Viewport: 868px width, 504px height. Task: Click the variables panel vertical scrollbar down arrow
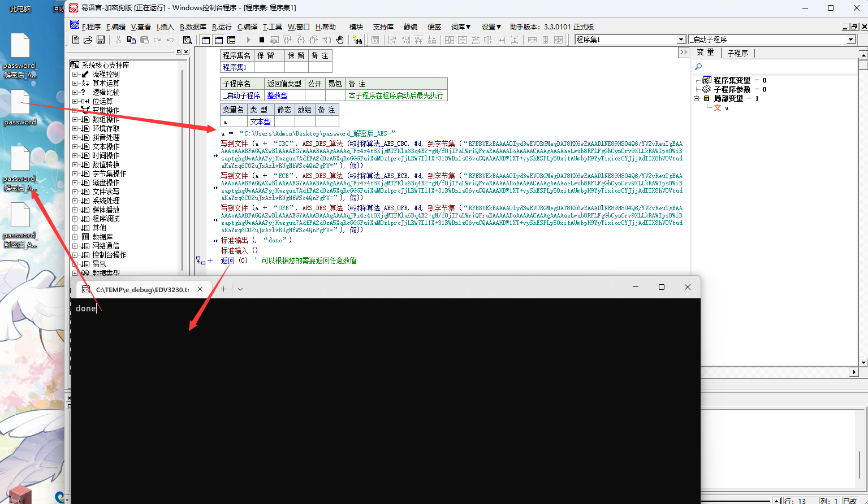(x=863, y=363)
